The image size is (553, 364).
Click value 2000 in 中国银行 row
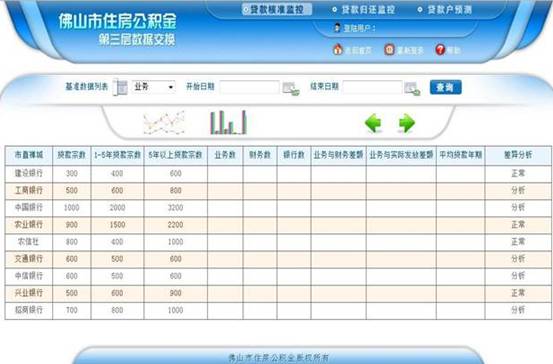coord(117,208)
